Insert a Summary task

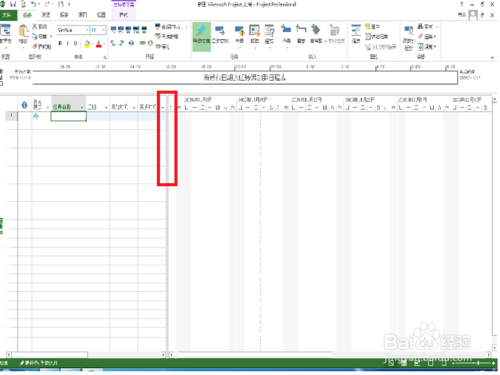pyautogui.click(x=301, y=33)
